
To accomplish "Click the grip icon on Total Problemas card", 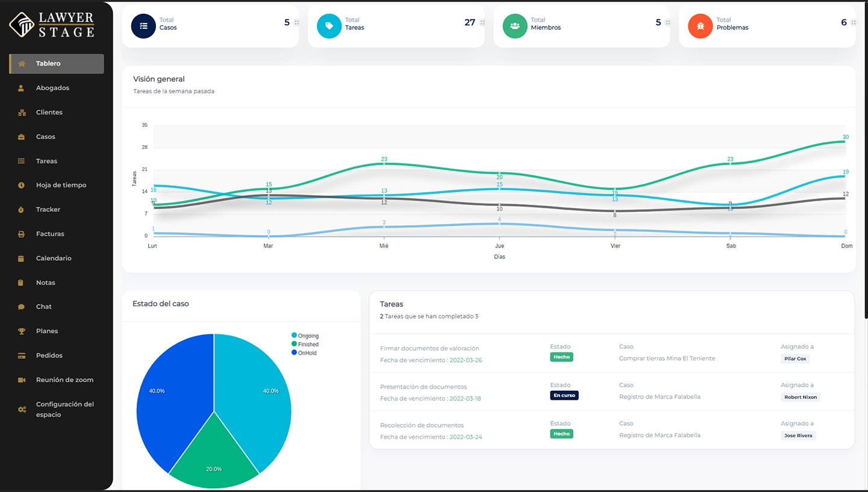I will (853, 23).
